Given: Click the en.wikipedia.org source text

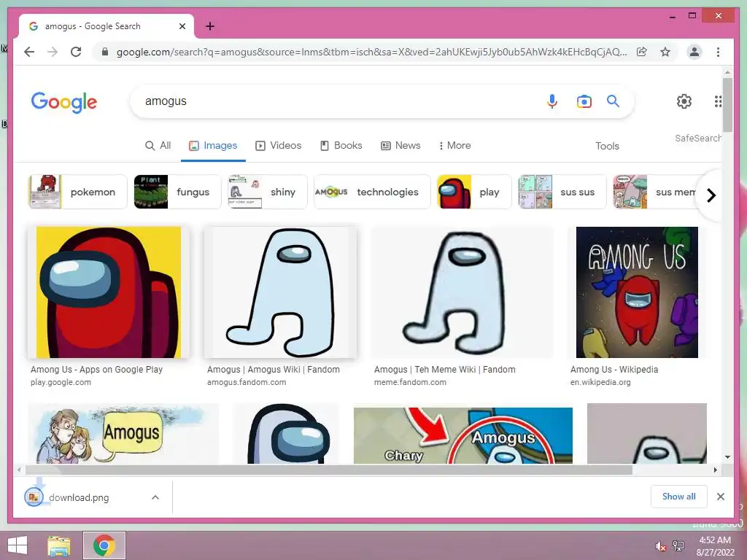Looking at the screenshot, I should coord(600,382).
